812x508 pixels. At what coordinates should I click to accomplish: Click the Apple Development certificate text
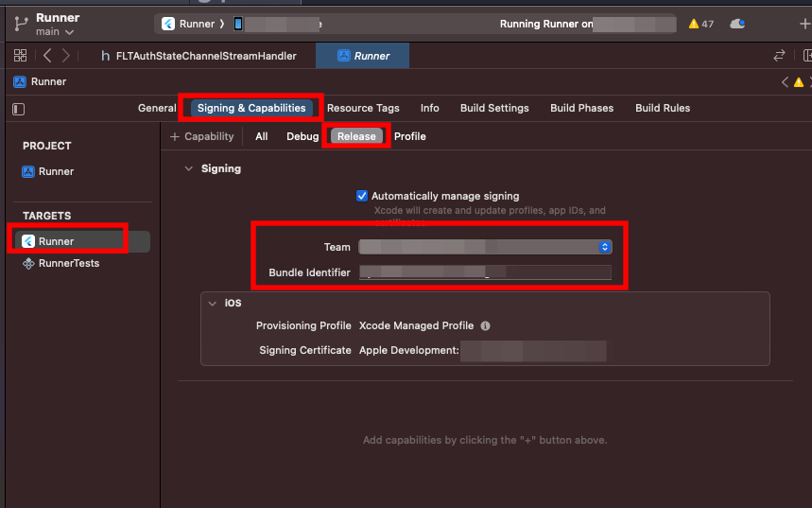point(409,350)
